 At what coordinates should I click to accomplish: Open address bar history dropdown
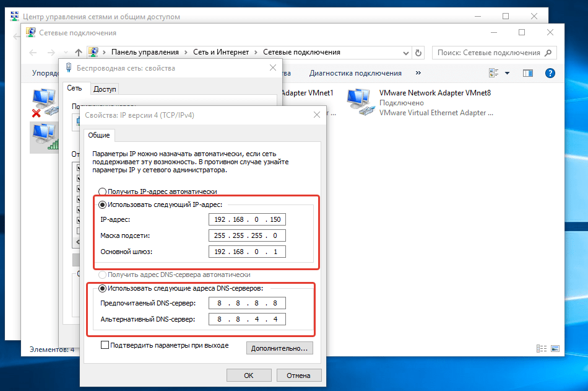[x=406, y=53]
